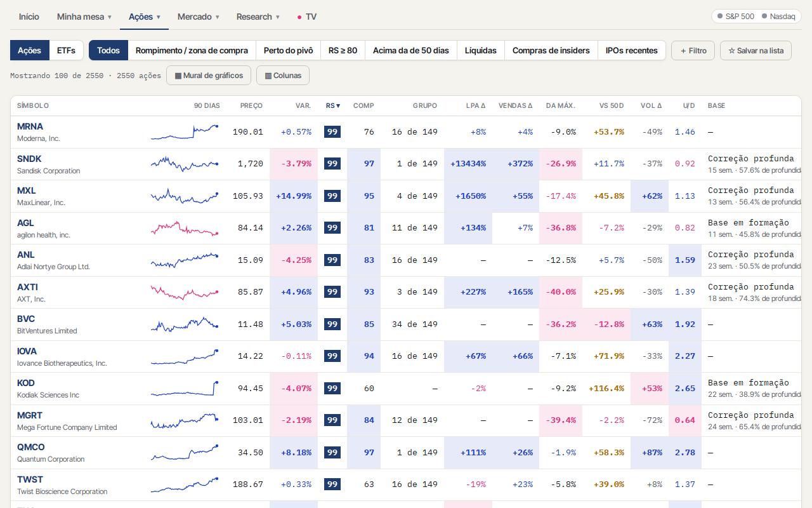
Task: Select the Compras de insiders tab
Action: pos(551,51)
